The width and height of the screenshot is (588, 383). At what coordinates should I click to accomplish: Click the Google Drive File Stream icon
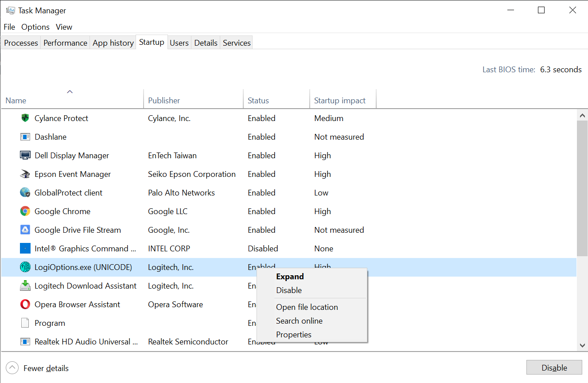click(25, 230)
